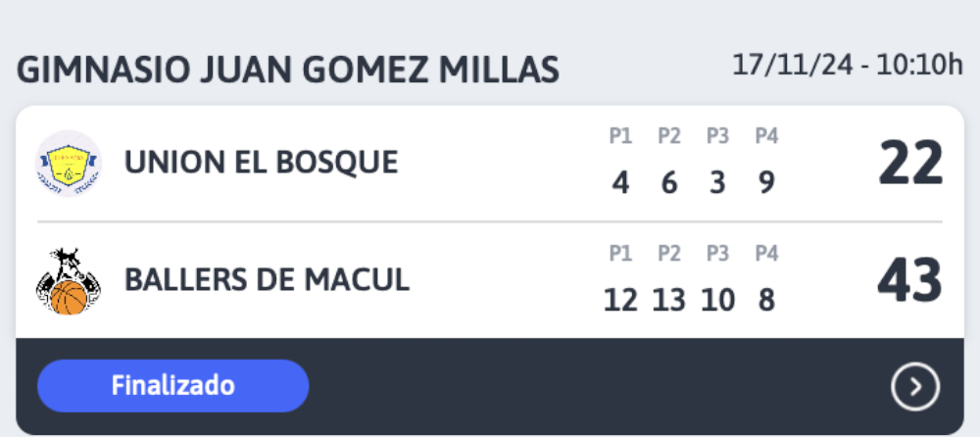
Task: Click the Ballers de Macul basketball logo
Action: (69, 280)
